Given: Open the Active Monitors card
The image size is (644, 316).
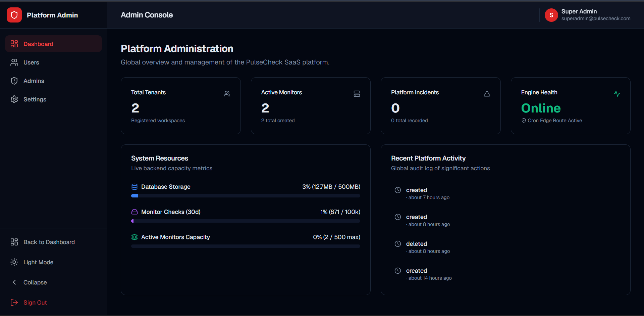Looking at the screenshot, I should point(311,106).
